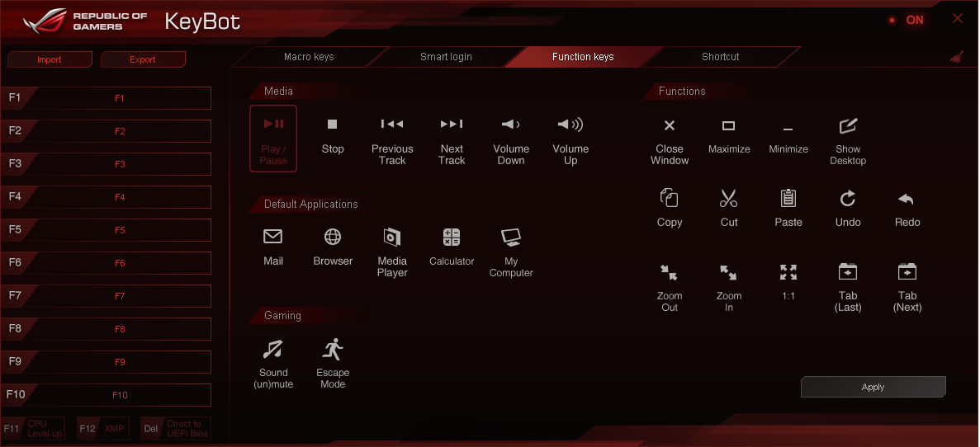Pick the F8 key assignment row
The height and width of the screenshot is (447, 980).
[106, 329]
